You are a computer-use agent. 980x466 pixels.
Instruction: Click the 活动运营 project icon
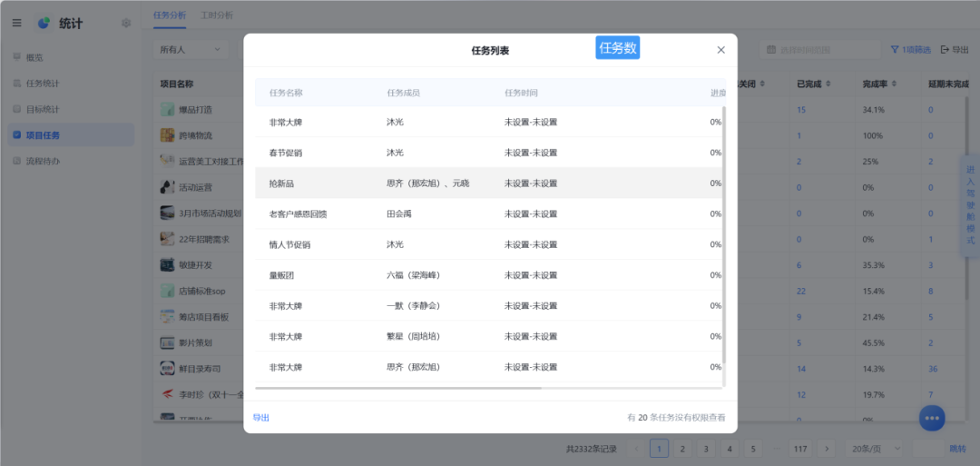[167, 187]
